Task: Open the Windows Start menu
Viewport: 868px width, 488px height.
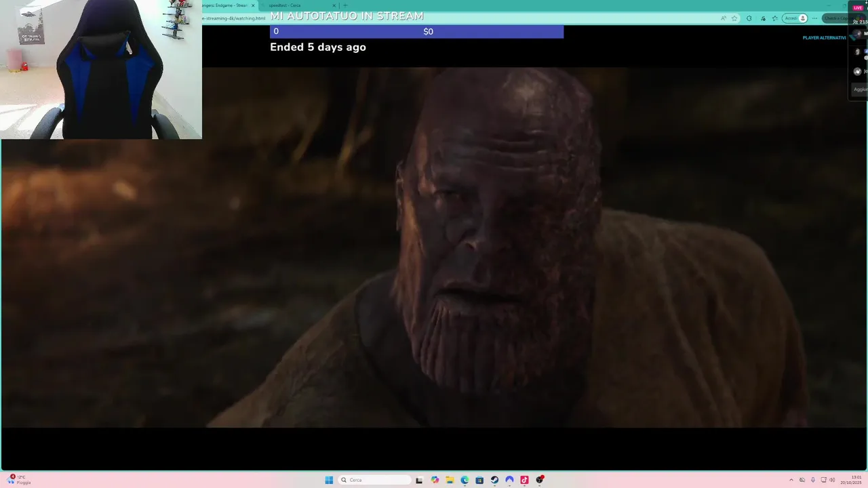Action: 329,480
